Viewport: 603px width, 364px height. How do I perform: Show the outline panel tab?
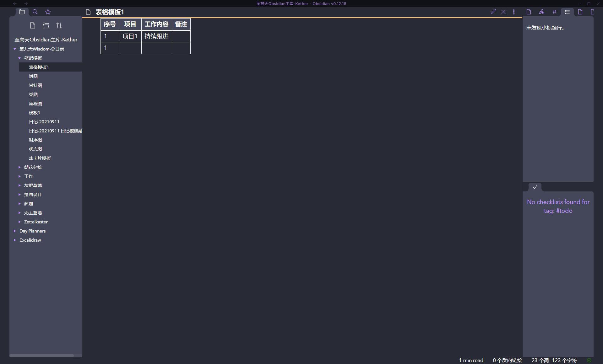pyautogui.click(x=567, y=12)
